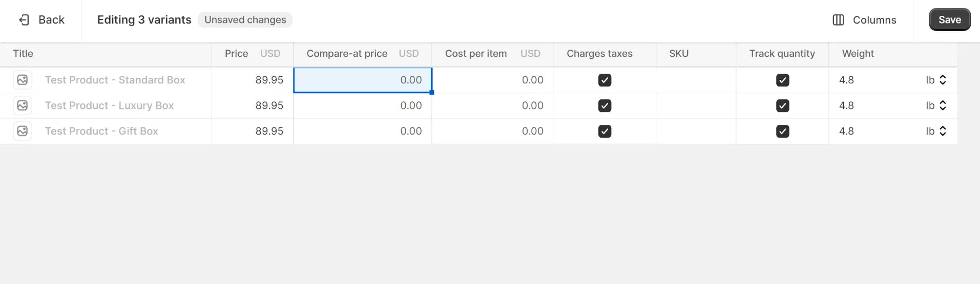980x284 pixels.
Task: Click the Price column header
Action: tap(236, 54)
